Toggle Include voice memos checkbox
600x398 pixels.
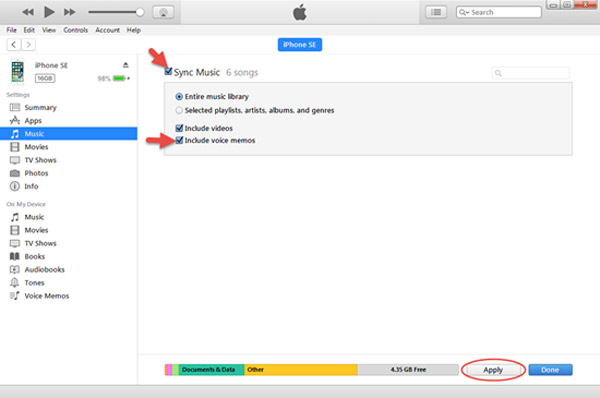pyautogui.click(x=179, y=140)
